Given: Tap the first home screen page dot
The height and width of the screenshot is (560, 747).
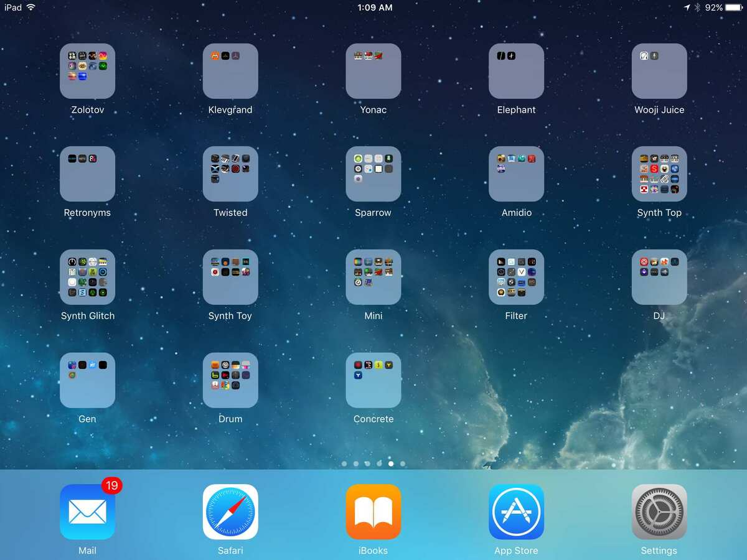Looking at the screenshot, I should point(344,464).
